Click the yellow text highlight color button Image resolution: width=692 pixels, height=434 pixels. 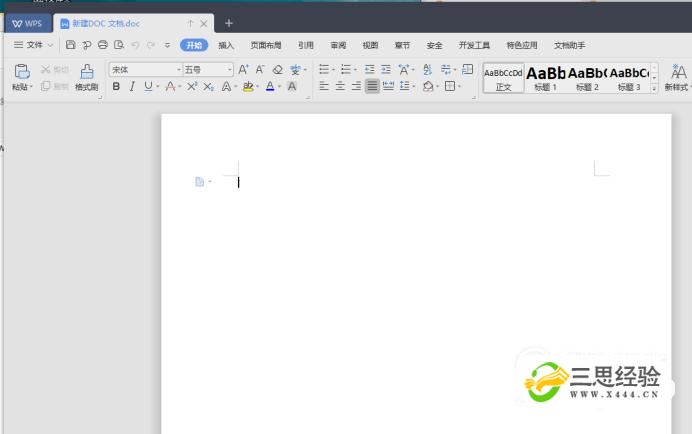(249, 87)
